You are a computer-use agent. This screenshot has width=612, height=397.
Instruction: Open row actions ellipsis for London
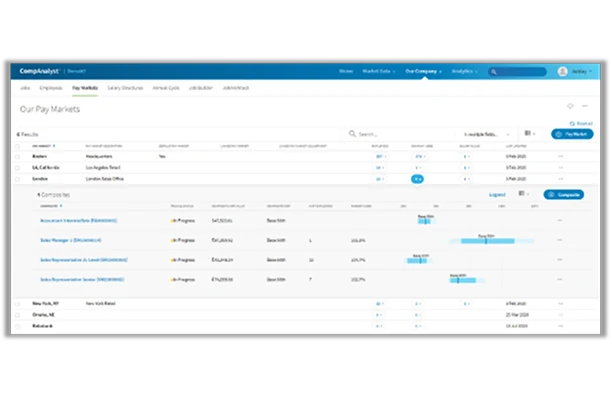(560, 179)
